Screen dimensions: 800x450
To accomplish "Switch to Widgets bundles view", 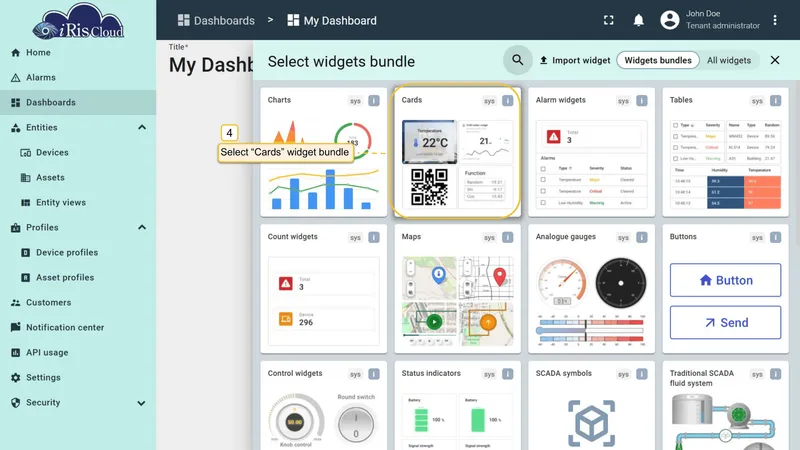I will [x=658, y=60].
